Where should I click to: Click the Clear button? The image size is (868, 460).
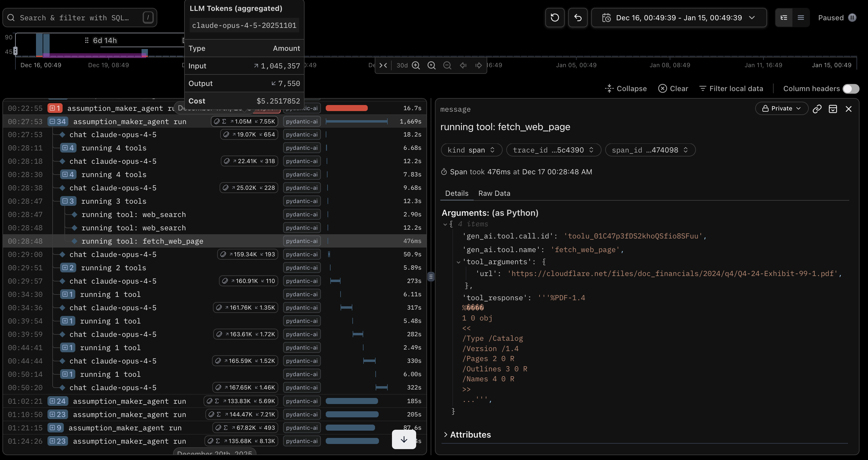click(673, 89)
